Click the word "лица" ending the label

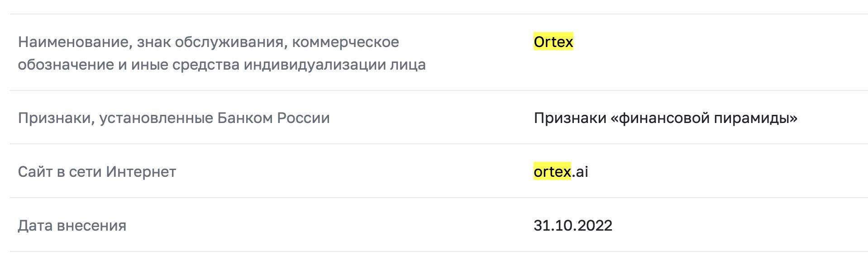(410, 65)
